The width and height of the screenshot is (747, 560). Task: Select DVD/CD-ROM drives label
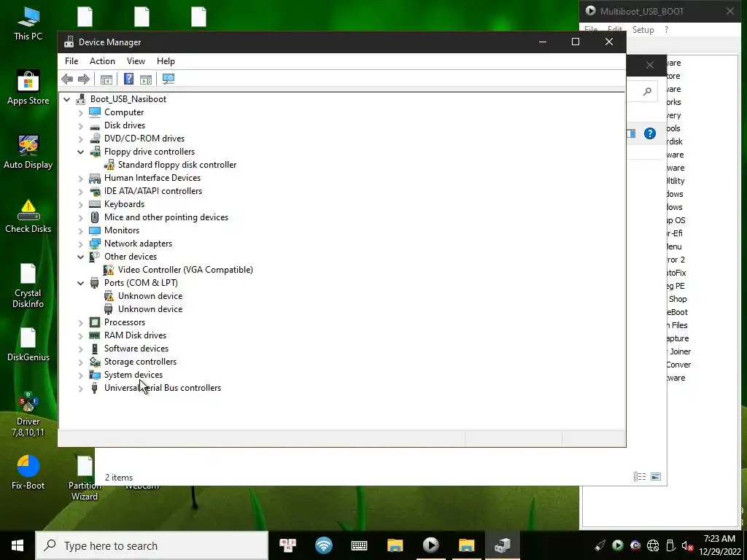click(144, 139)
